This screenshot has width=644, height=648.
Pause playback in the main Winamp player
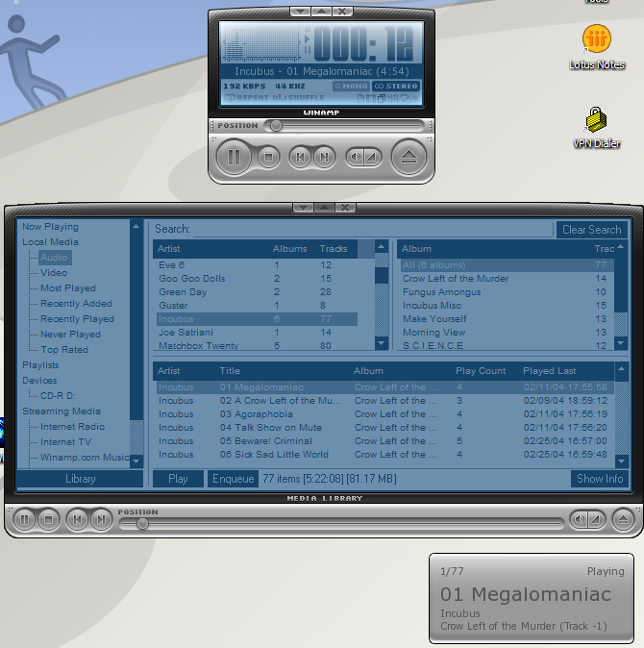click(234, 157)
